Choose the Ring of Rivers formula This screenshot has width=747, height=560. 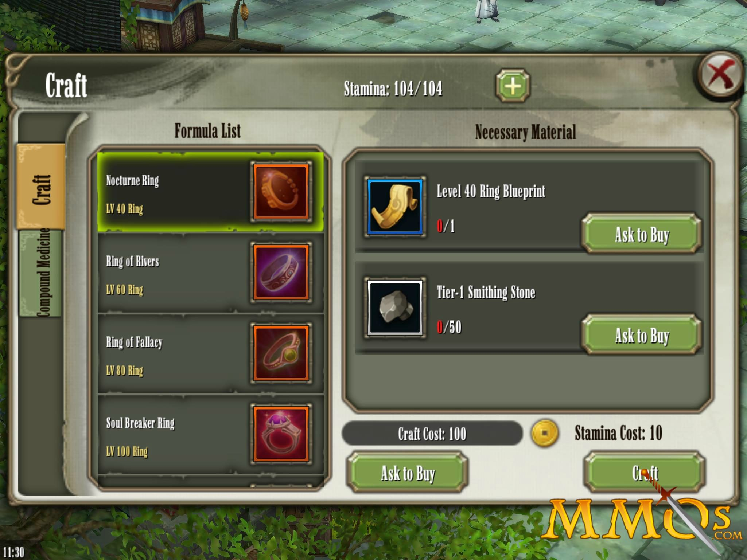click(211, 273)
